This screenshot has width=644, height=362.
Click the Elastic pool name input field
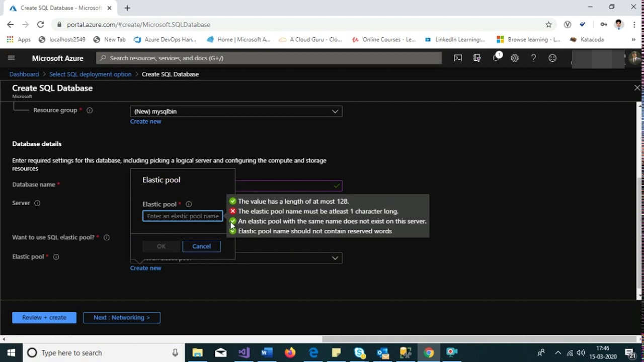point(183,216)
